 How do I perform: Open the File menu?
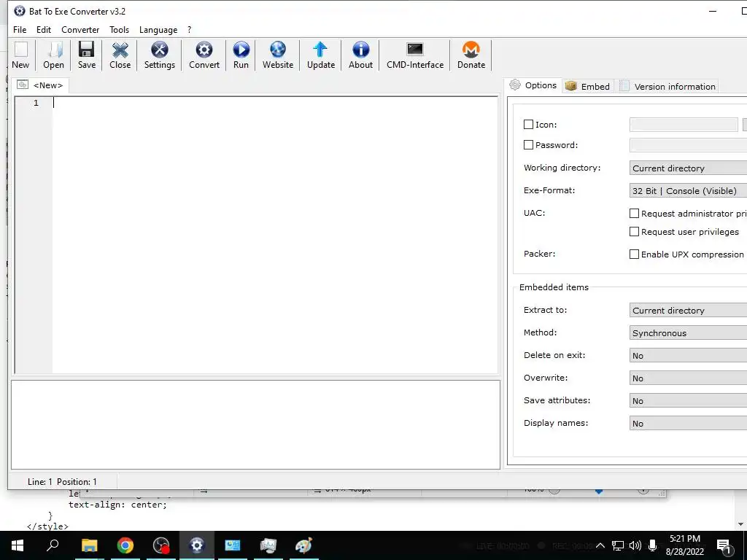point(20,29)
